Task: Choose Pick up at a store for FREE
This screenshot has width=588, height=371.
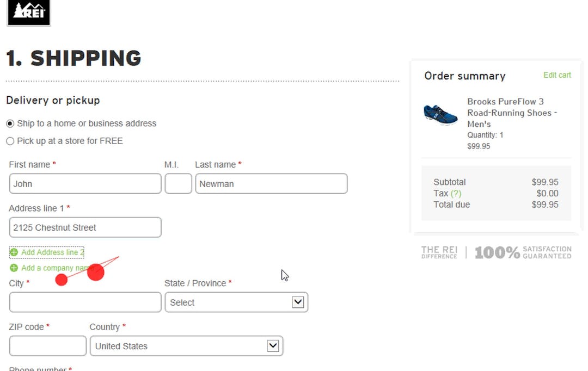Action: pyautogui.click(x=10, y=141)
